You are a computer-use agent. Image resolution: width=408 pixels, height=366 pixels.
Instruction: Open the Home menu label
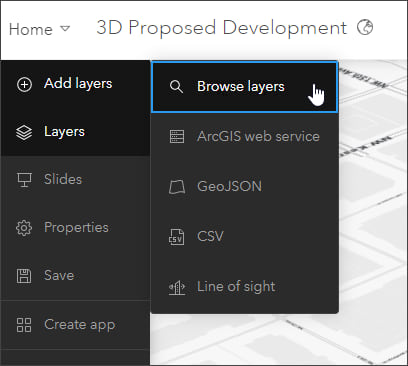[31, 29]
